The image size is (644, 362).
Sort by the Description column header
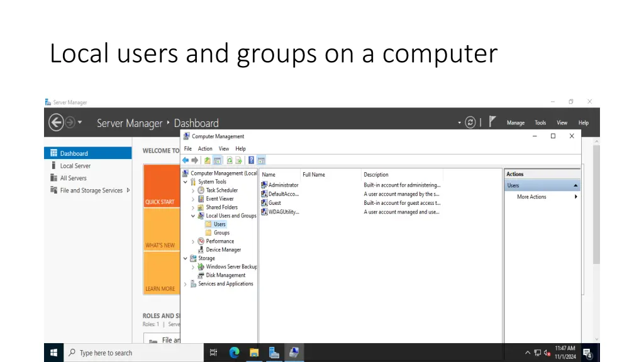click(402, 175)
